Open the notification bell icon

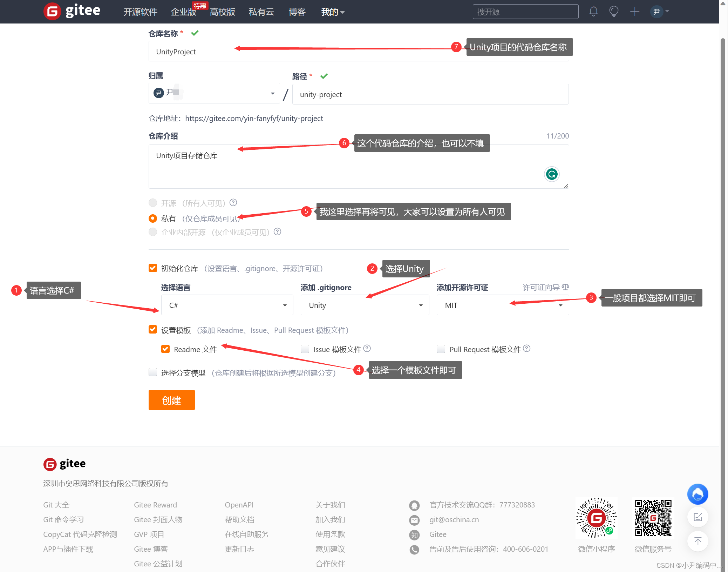593,11
